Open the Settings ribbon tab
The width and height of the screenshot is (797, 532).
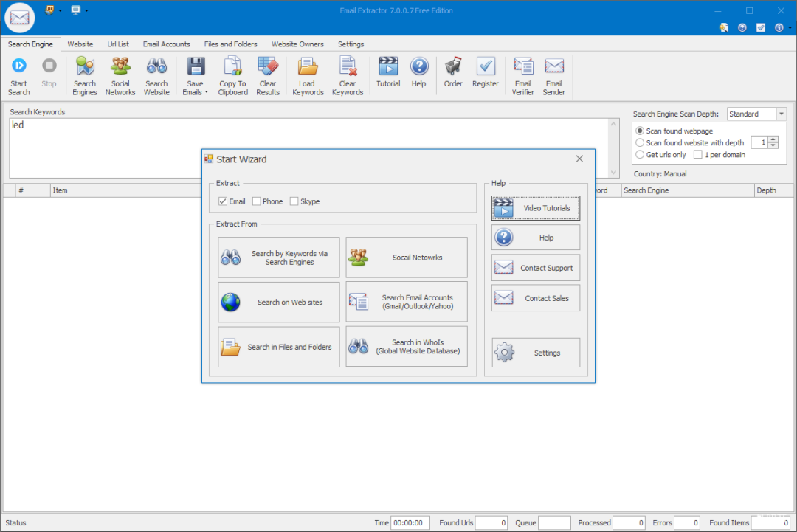[351, 44]
